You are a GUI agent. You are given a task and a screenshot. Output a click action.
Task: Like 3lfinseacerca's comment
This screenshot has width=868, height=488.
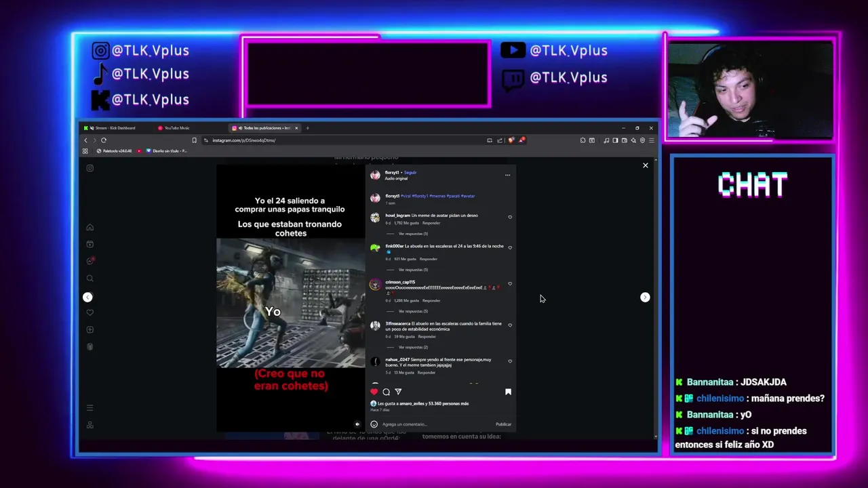click(x=510, y=326)
